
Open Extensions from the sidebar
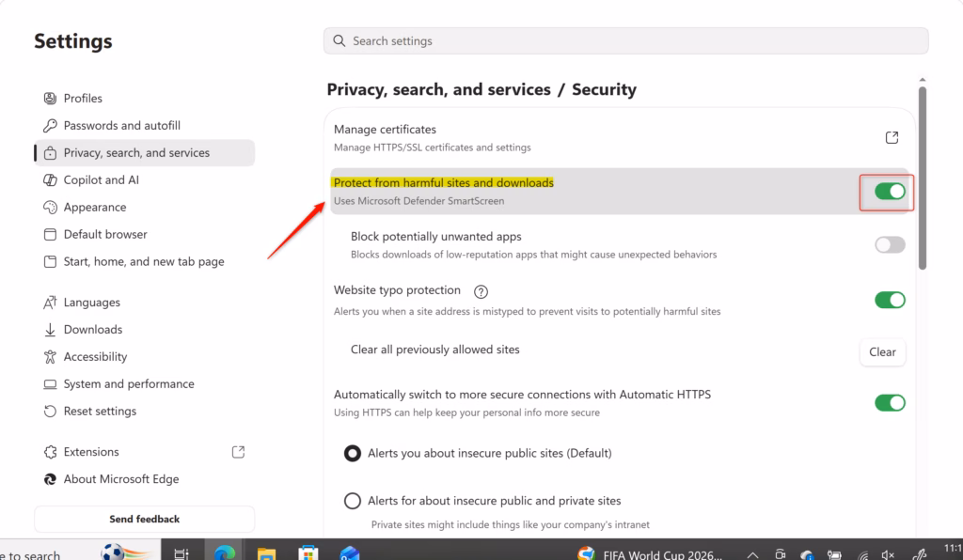144,452
